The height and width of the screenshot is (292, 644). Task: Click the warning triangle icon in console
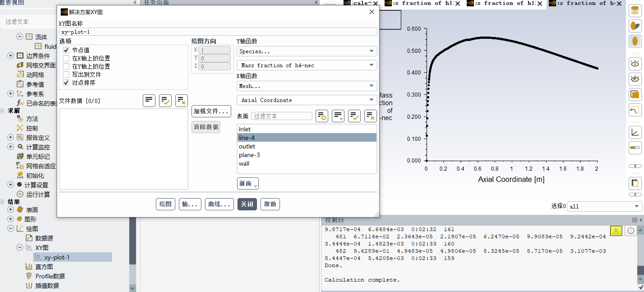[616, 230]
